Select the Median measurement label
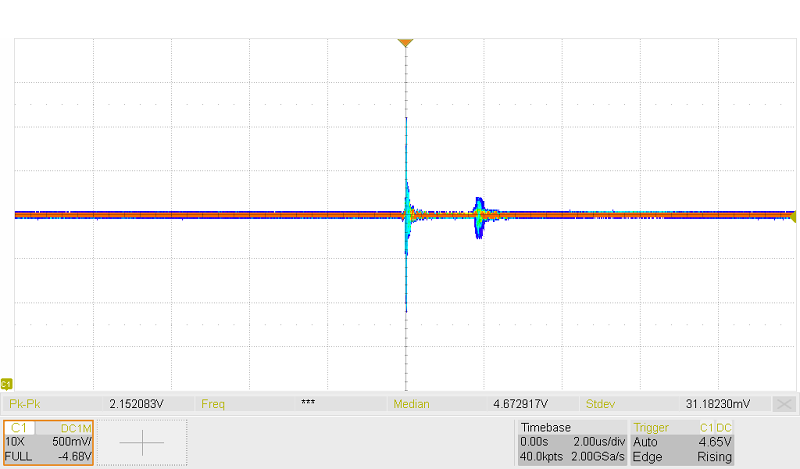Screen dimensions: 800x469 (410, 404)
